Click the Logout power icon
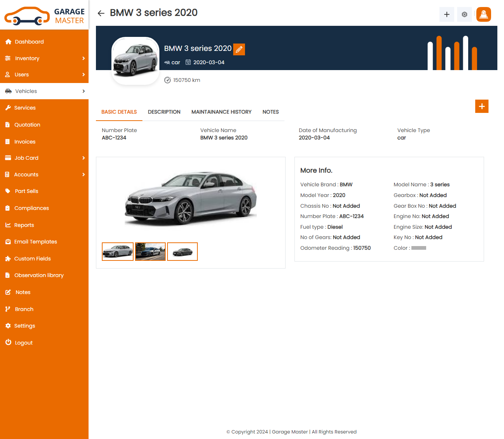This screenshot has width=504, height=439. click(x=8, y=342)
